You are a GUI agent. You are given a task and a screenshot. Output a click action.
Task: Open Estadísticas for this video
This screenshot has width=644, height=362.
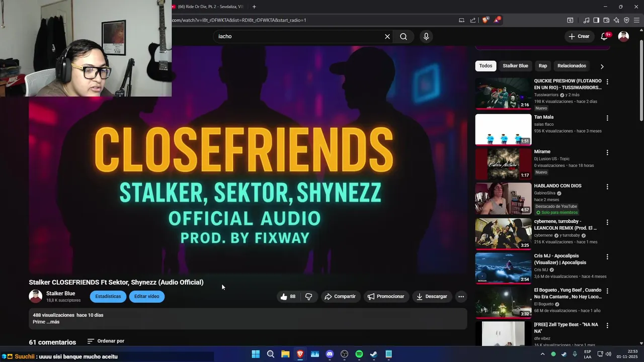(x=108, y=297)
